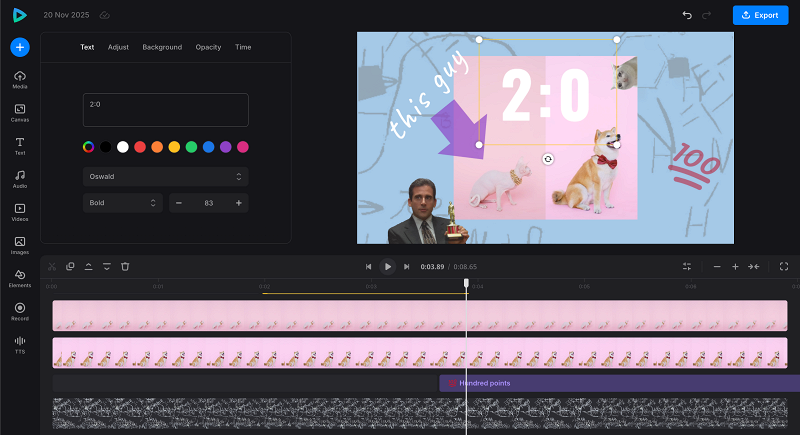Image resolution: width=800 pixels, height=435 pixels.
Task: Open the Videos panel
Action: pos(20,213)
